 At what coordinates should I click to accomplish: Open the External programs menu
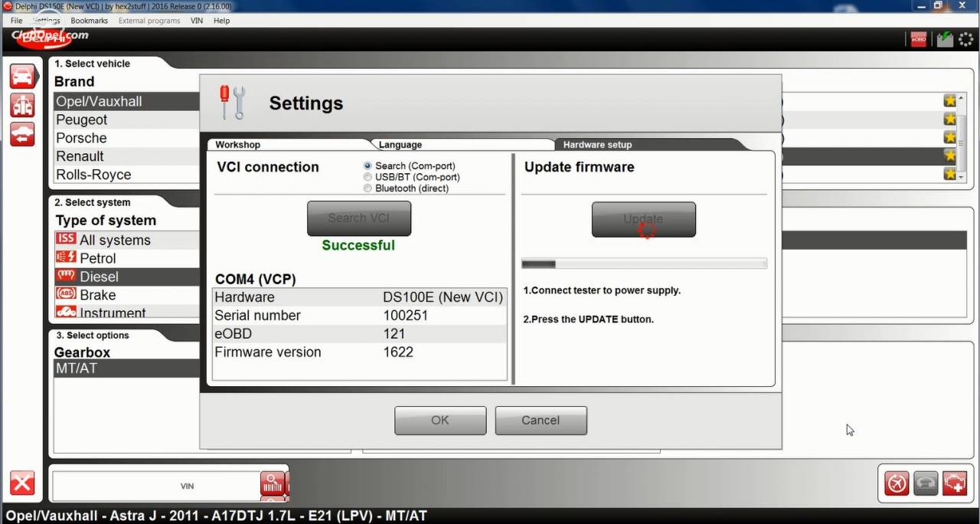[x=149, y=21]
